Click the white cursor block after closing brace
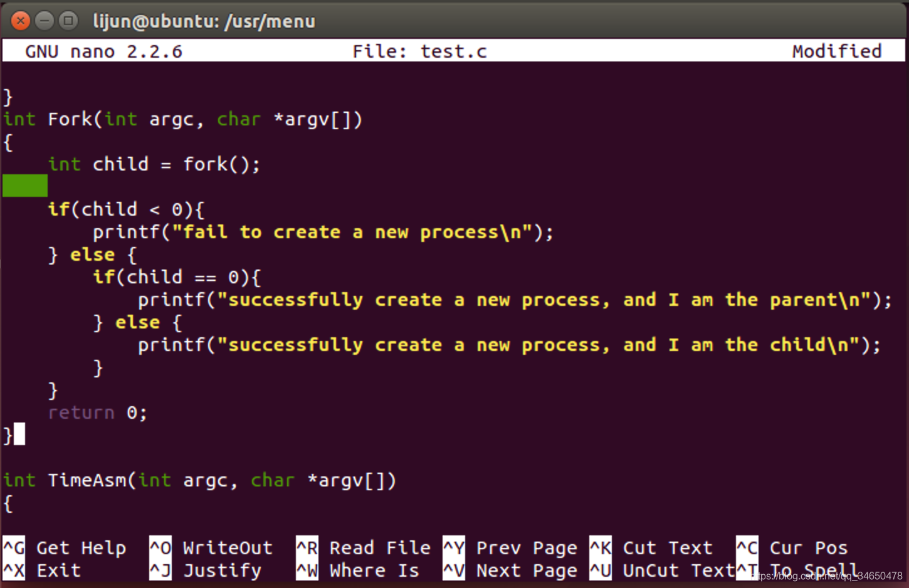 [x=19, y=434]
